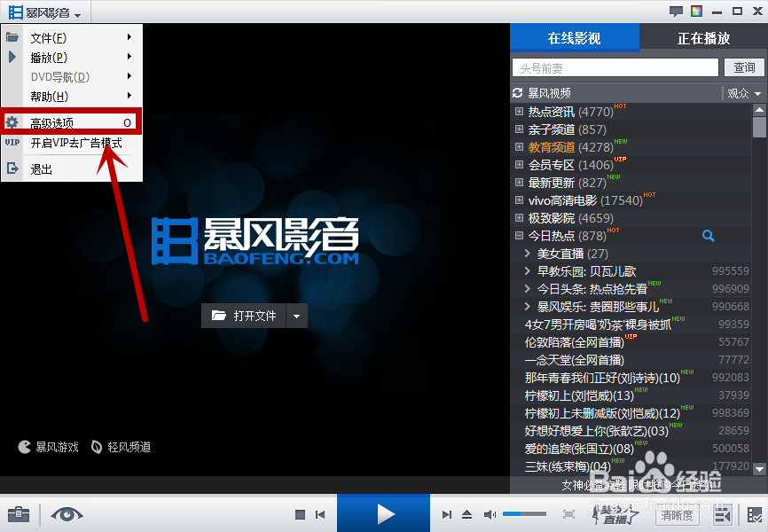Expand the 观众 sorting dropdown
The image size is (768, 532).
(743, 92)
